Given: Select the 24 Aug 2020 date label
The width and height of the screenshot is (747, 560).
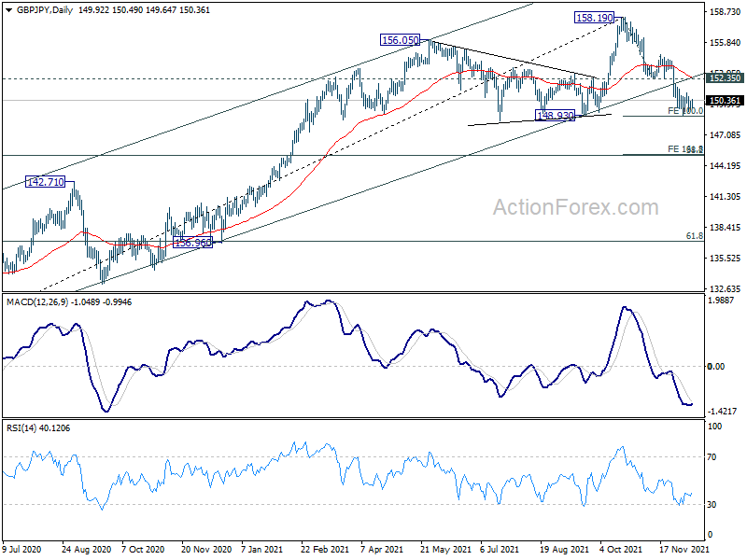Looking at the screenshot, I should coord(86,549).
